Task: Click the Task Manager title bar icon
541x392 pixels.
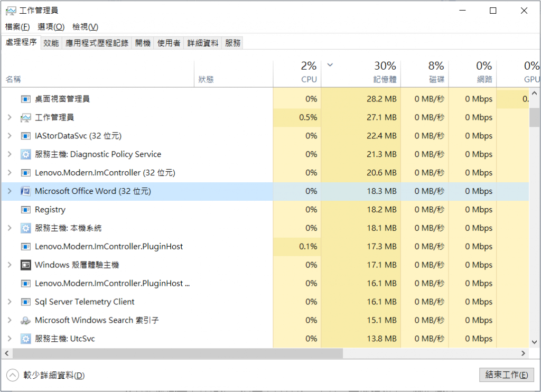Action: pyautogui.click(x=11, y=11)
